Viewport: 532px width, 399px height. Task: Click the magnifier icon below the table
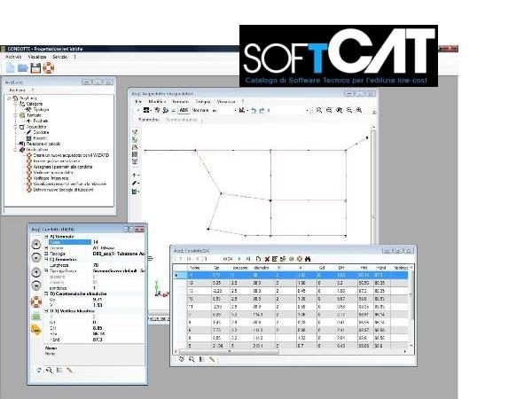tap(192, 359)
